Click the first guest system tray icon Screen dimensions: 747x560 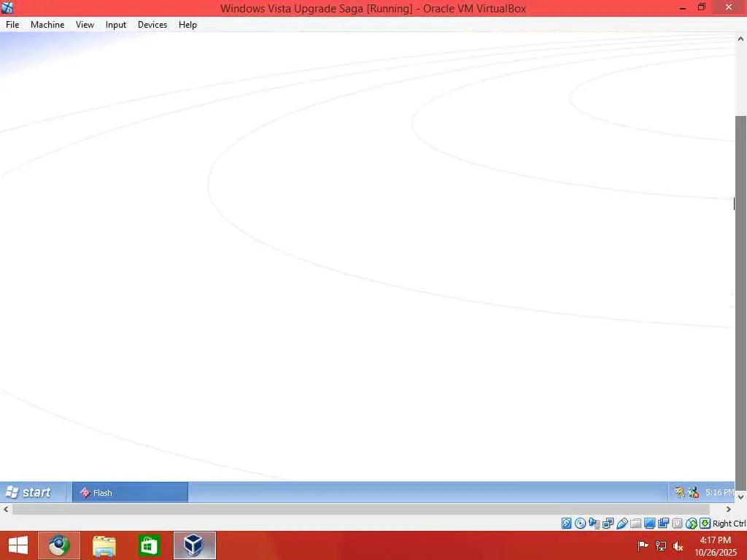(x=679, y=492)
